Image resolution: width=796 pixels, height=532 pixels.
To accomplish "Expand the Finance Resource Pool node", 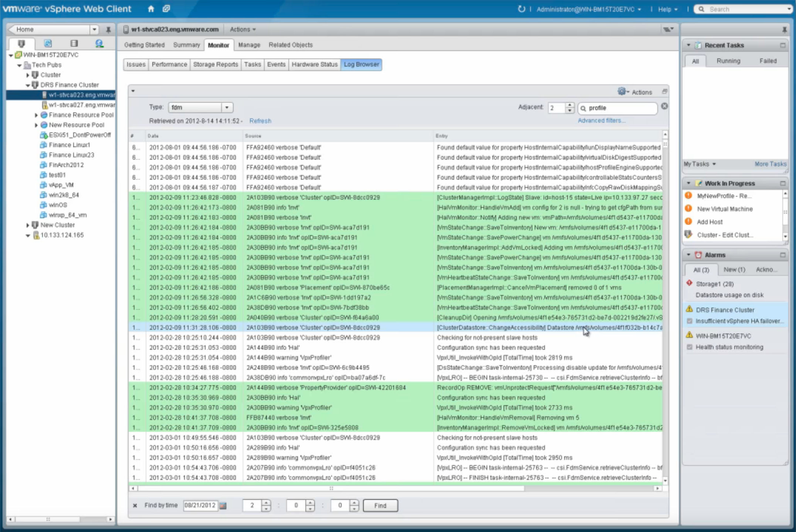I will 36,115.
